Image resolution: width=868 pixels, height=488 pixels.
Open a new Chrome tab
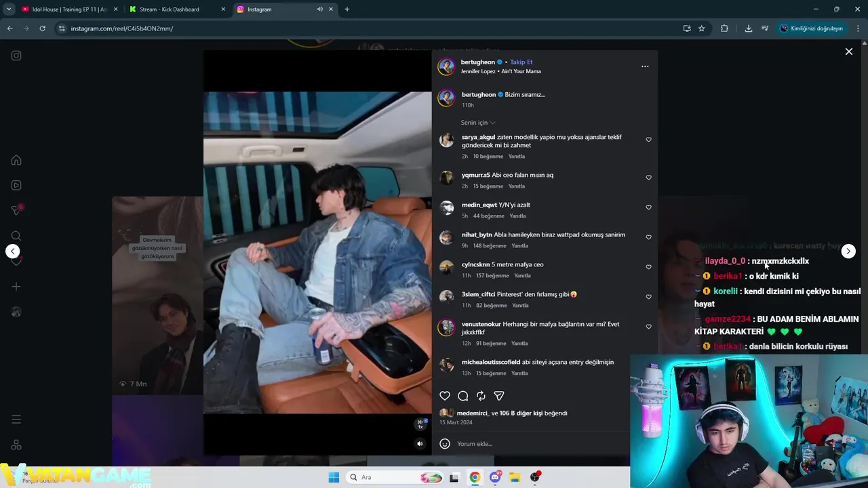[347, 9]
